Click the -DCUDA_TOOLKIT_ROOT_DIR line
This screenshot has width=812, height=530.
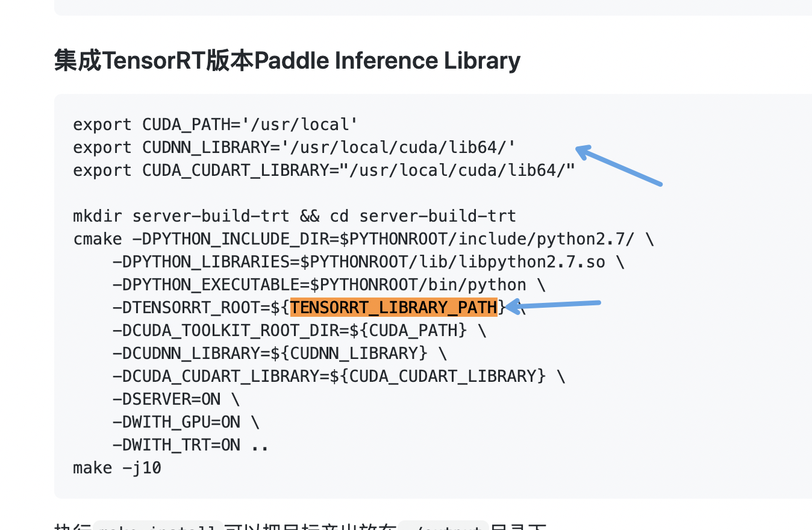pyautogui.click(x=299, y=331)
